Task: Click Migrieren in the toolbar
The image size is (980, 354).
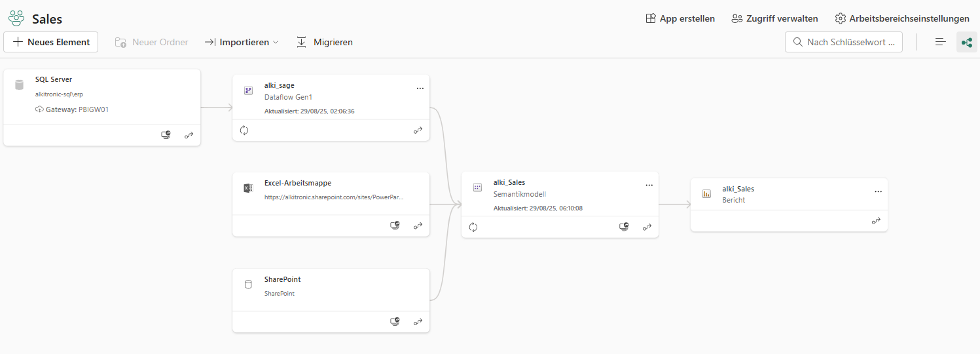Action: (325, 42)
